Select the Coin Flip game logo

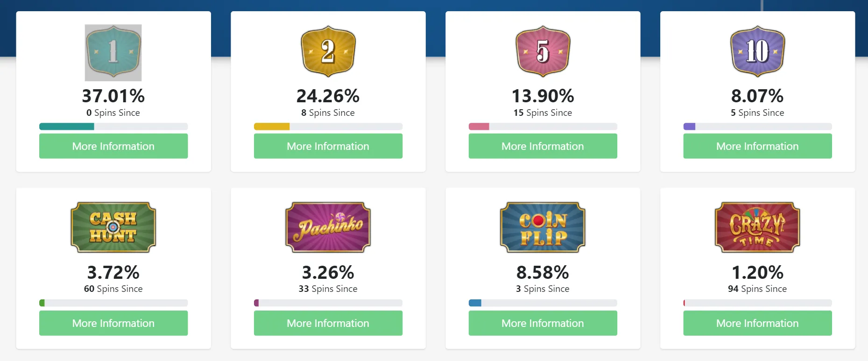pos(543,227)
